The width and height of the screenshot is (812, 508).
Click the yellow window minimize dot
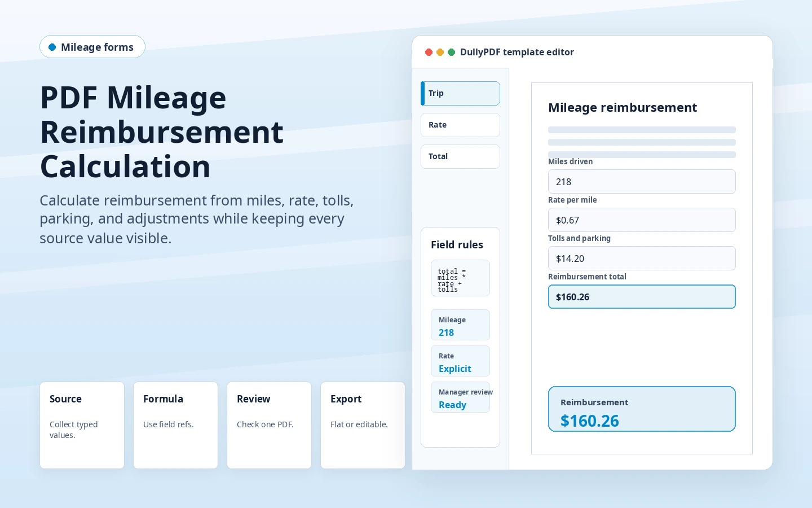pyautogui.click(x=440, y=52)
